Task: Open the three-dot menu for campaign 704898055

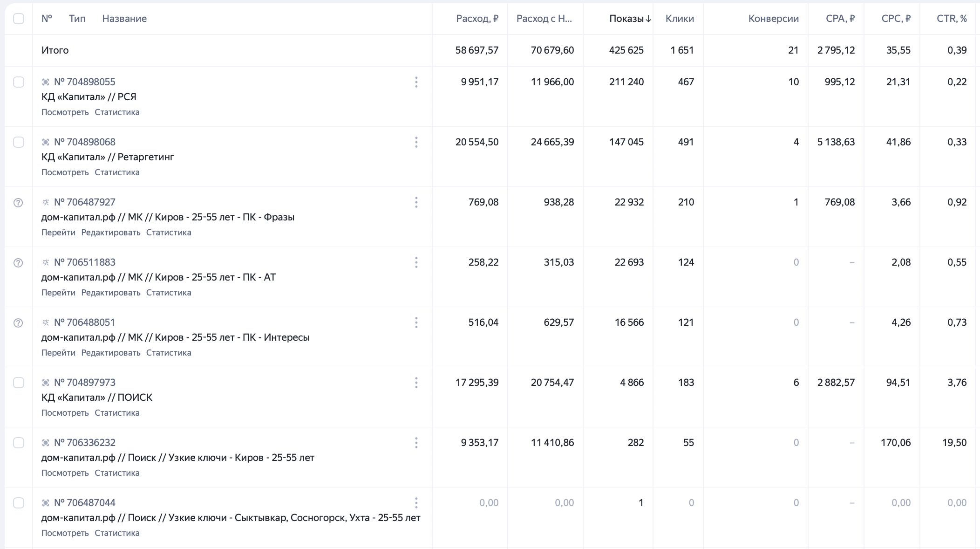Action: coord(416,82)
